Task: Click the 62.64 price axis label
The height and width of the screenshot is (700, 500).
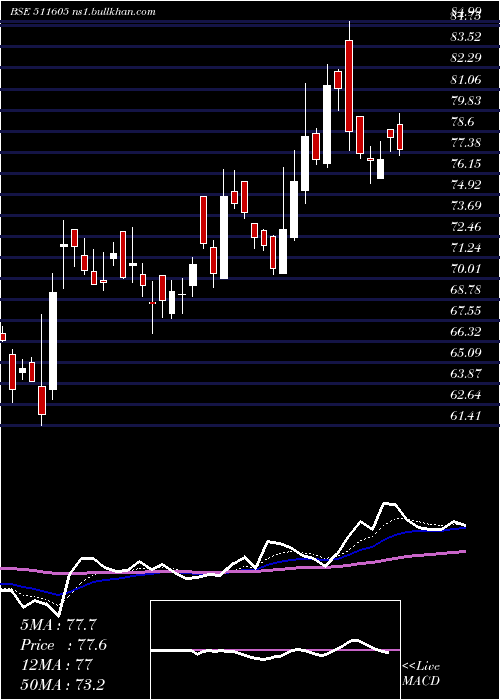Action: tap(466, 395)
